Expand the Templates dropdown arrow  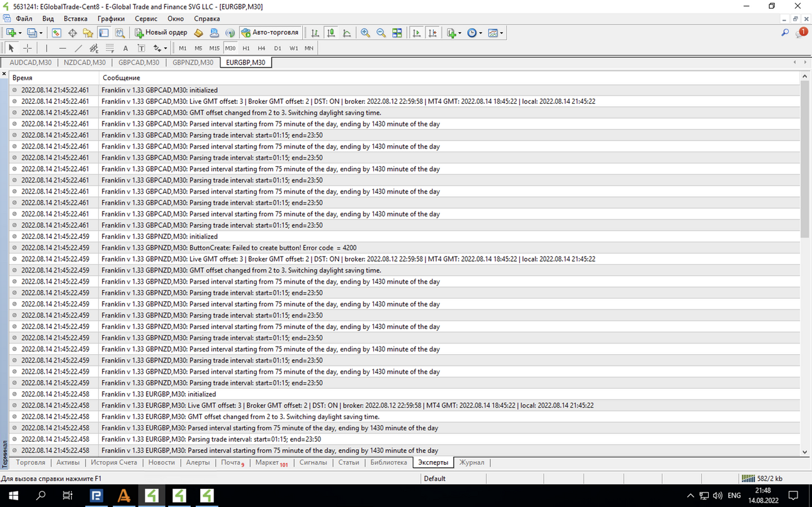(502, 33)
